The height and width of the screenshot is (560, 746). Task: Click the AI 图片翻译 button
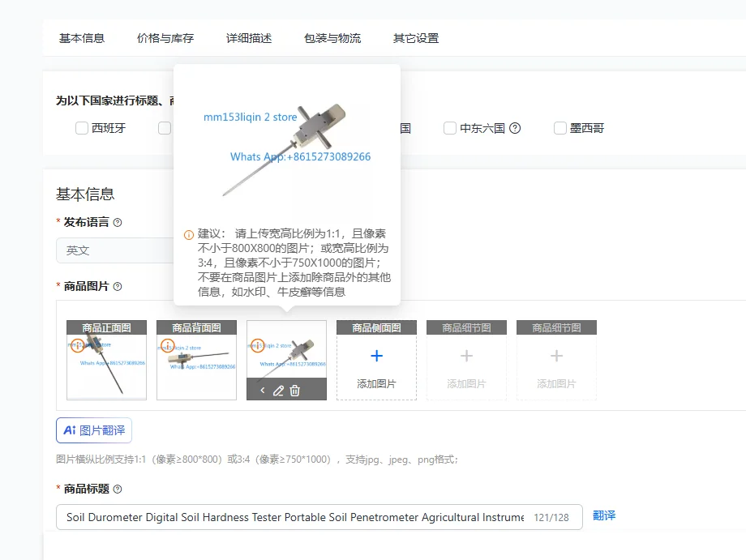pos(94,430)
